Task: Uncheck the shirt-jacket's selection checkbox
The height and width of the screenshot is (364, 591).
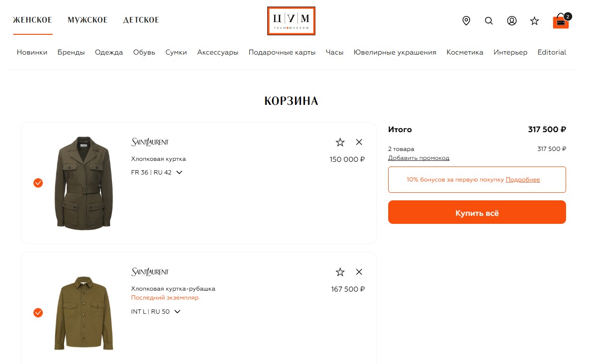Action: [x=38, y=313]
